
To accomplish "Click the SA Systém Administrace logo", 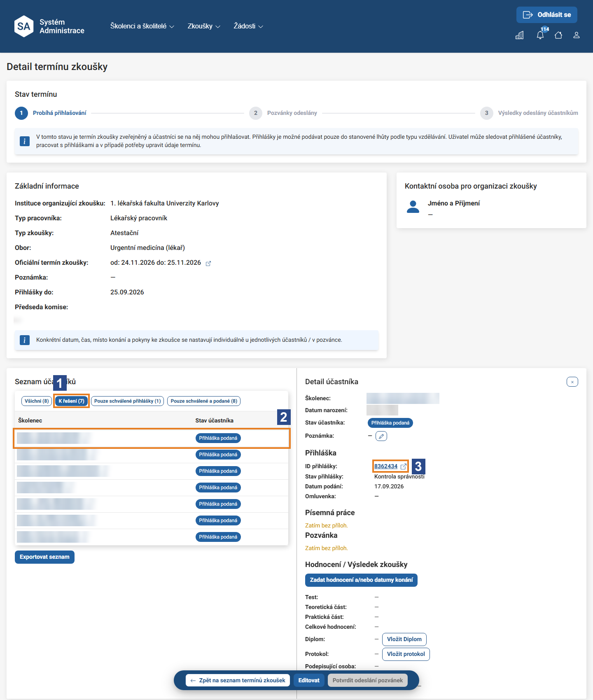I will tap(49, 26).
